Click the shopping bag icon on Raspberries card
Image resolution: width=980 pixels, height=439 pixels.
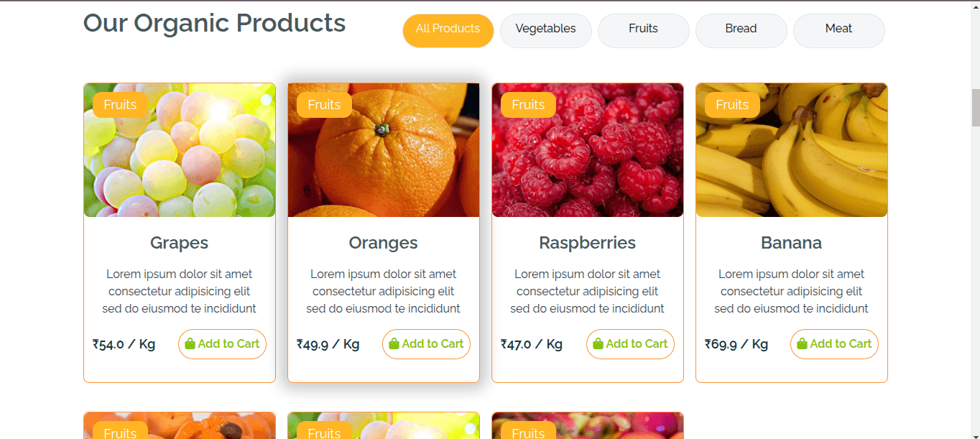click(x=598, y=344)
